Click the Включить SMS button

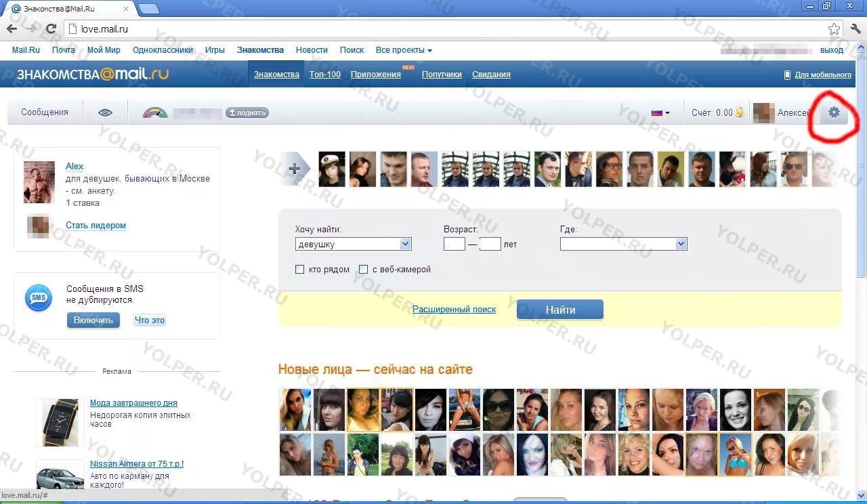(x=93, y=320)
